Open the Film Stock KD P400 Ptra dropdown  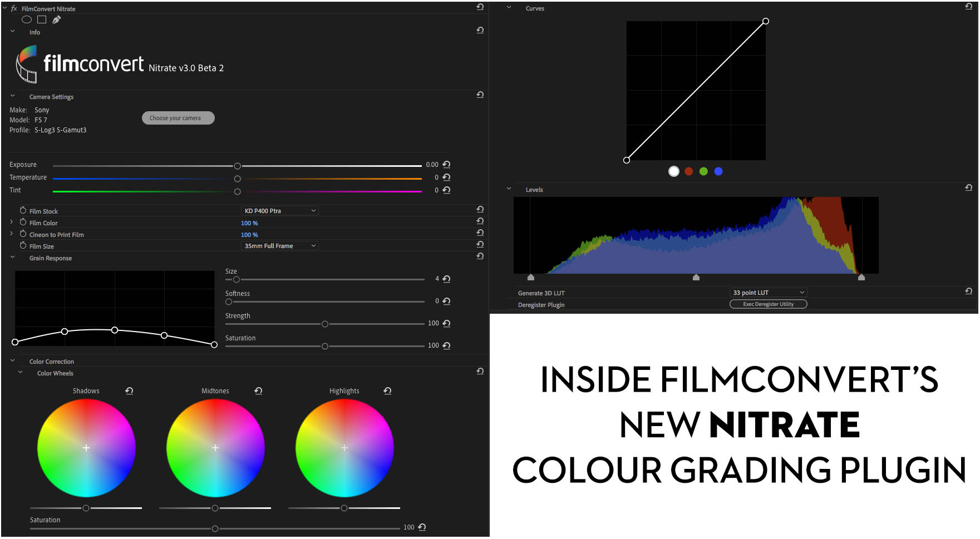[x=279, y=211]
